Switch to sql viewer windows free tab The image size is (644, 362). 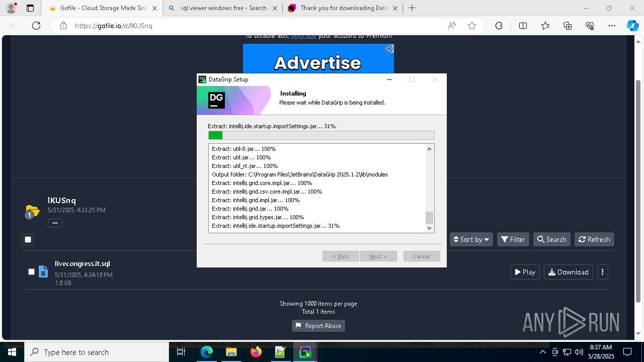(x=223, y=8)
